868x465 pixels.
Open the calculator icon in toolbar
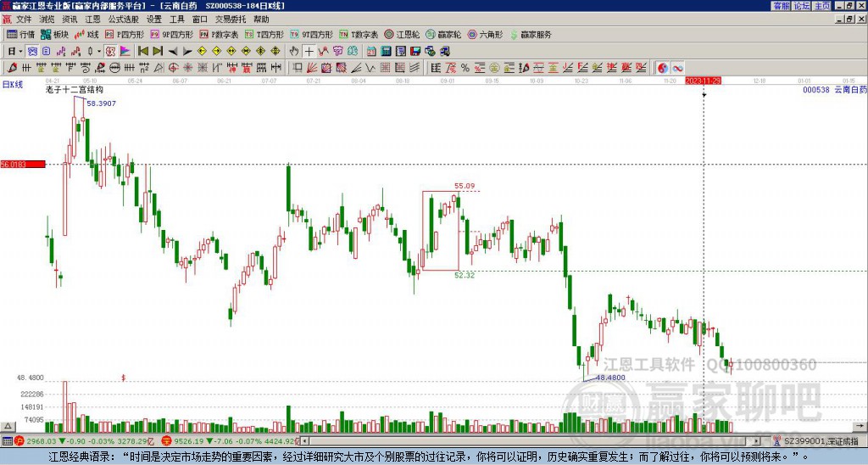(386, 51)
